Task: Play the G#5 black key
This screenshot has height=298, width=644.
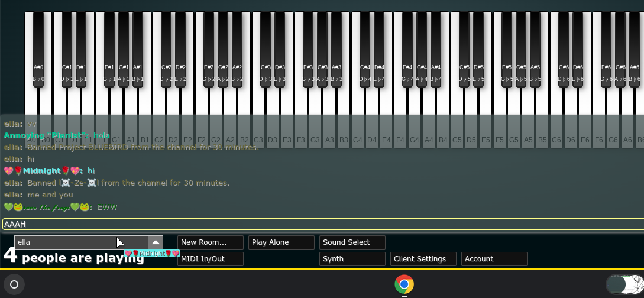Action: 521,49
